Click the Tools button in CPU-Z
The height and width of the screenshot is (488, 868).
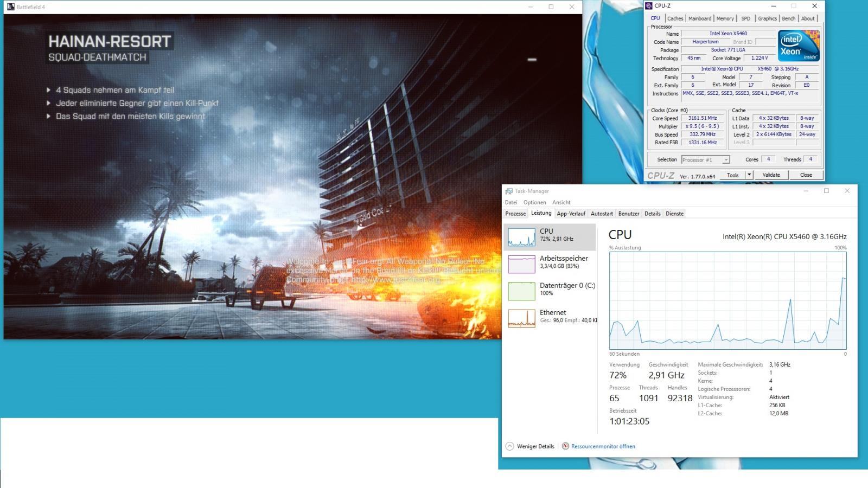click(x=733, y=175)
